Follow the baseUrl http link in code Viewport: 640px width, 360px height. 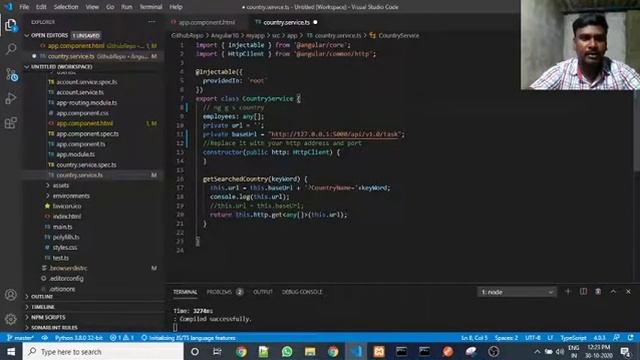point(335,134)
